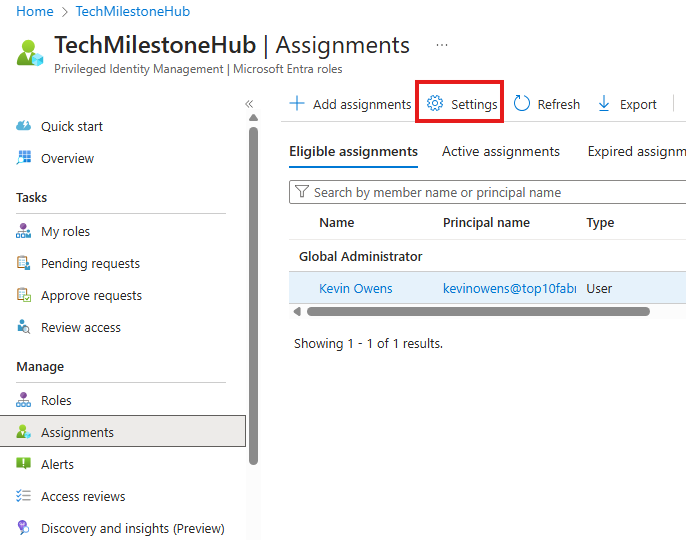Switch to Expired assignments tab
Screen dimensions: 686x540
(637, 151)
